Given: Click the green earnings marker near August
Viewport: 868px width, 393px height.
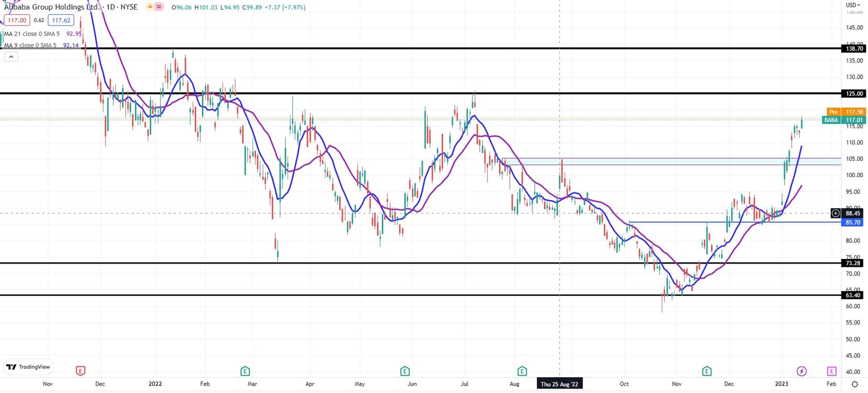Looking at the screenshot, I should [x=522, y=371].
